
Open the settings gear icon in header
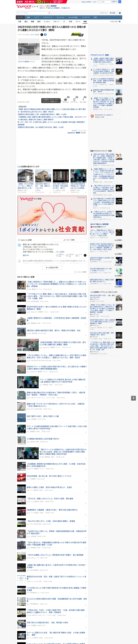(x=120, y=13)
